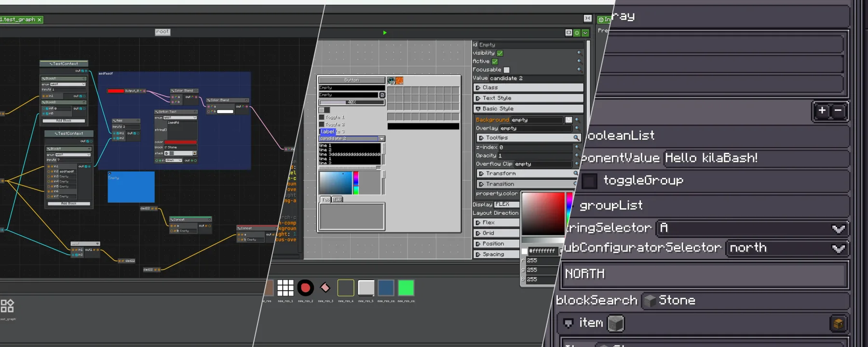868x347 pixels.
Task: Select the bright green resource thumbnail
Action: [x=406, y=288]
